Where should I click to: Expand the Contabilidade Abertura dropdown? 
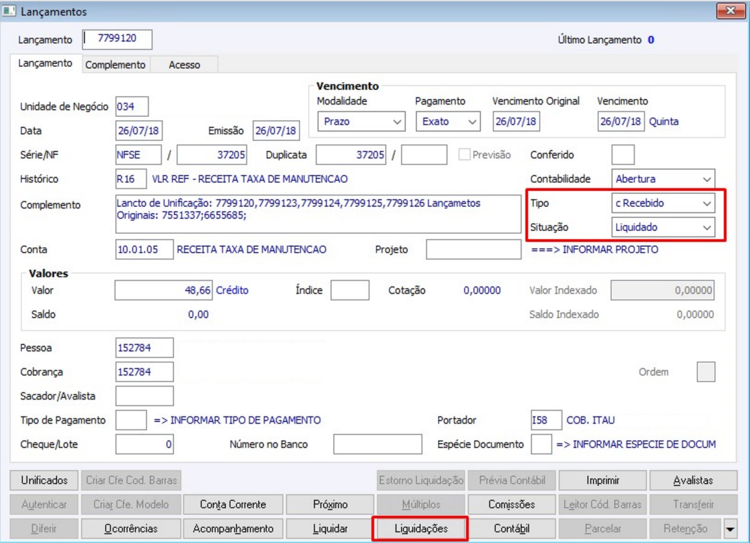tap(663, 179)
